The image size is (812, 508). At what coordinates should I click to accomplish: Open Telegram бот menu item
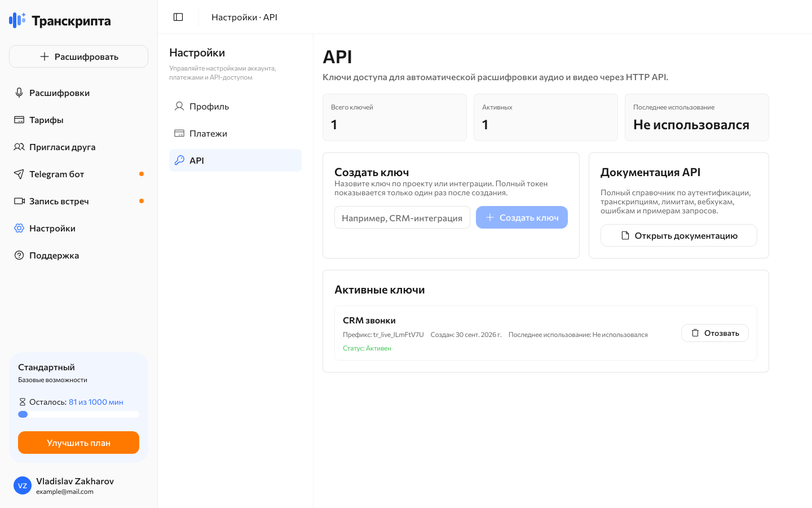pyautogui.click(x=78, y=174)
